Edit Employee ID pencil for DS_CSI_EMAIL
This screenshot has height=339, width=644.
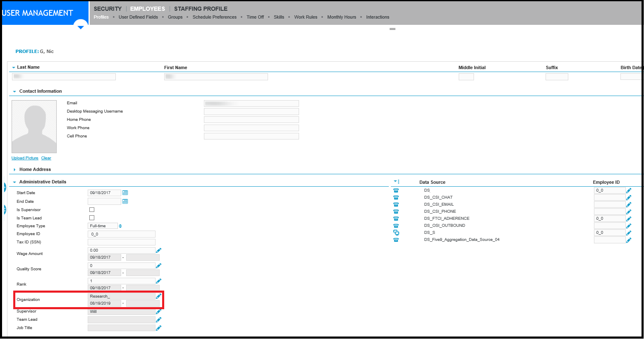point(629,205)
